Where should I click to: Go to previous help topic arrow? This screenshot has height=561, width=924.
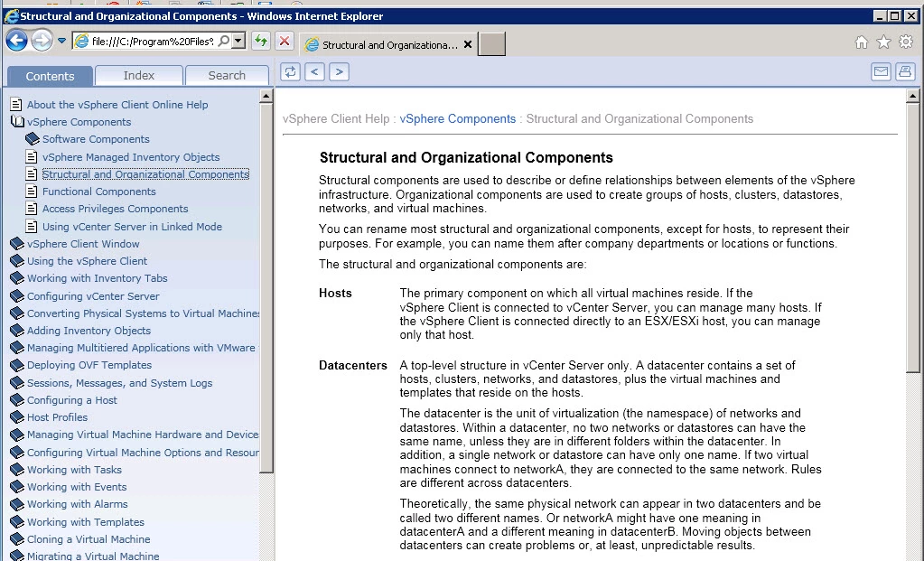[x=314, y=72]
